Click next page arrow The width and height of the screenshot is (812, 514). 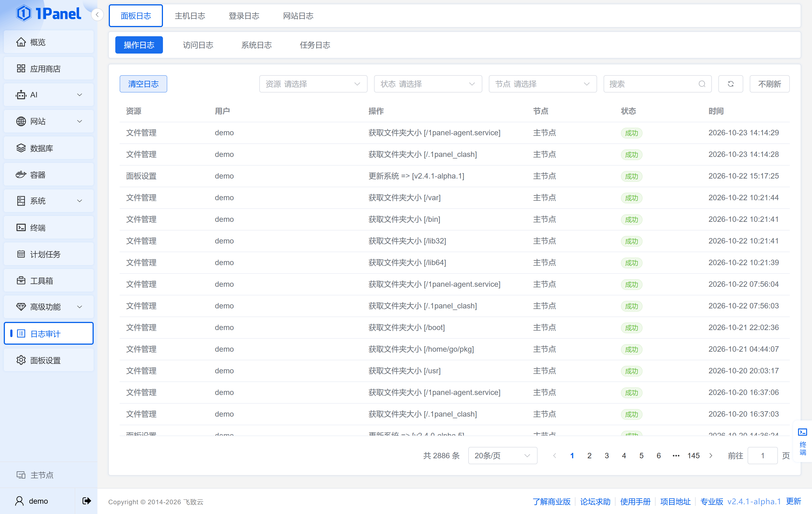click(x=711, y=455)
